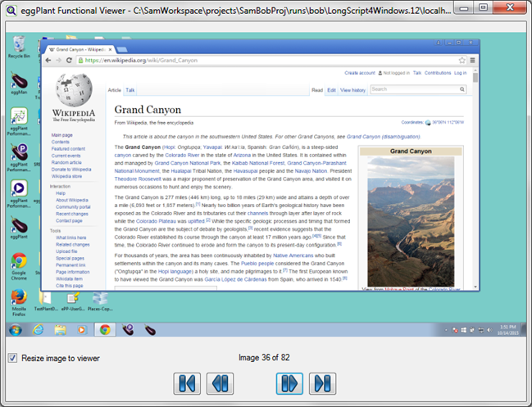Image resolution: width=532 pixels, height=407 pixels.
Task: Select the View history tab
Action: (353, 90)
